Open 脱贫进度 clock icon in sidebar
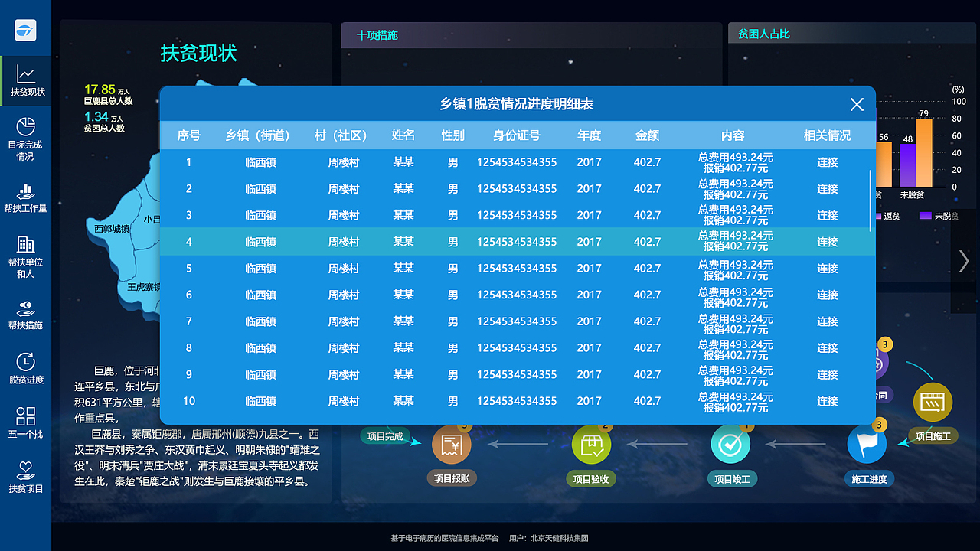The height and width of the screenshot is (551, 980). click(26, 369)
